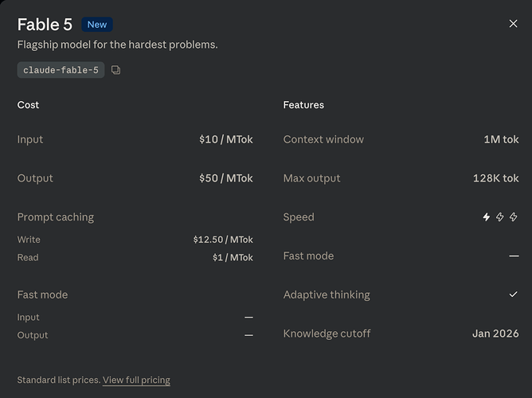
Task: Click the Fast mode feature dash
Action: (514, 256)
